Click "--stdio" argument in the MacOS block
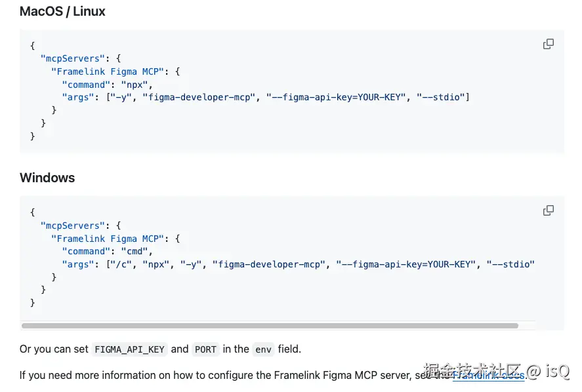 441,97
